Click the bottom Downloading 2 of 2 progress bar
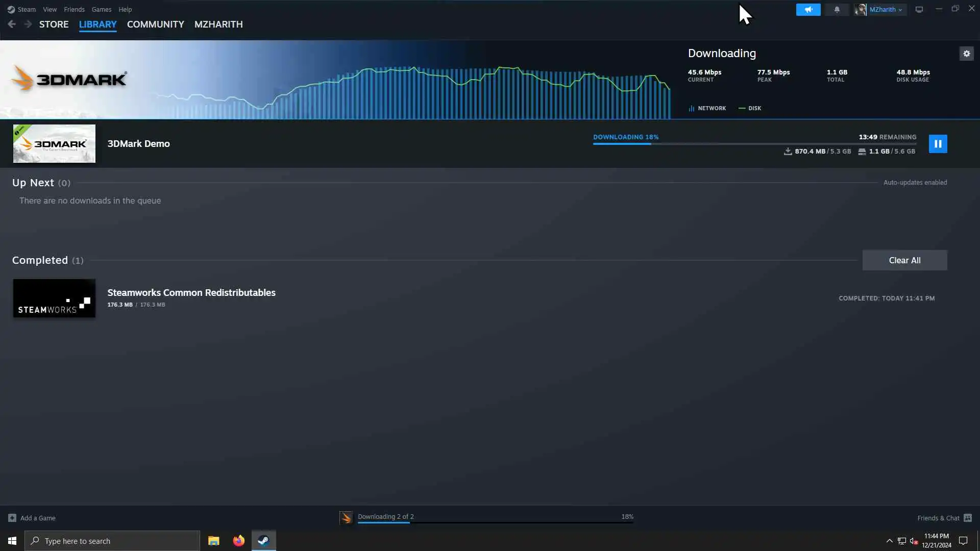This screenshot has width=980, height=551. (495, 522)
